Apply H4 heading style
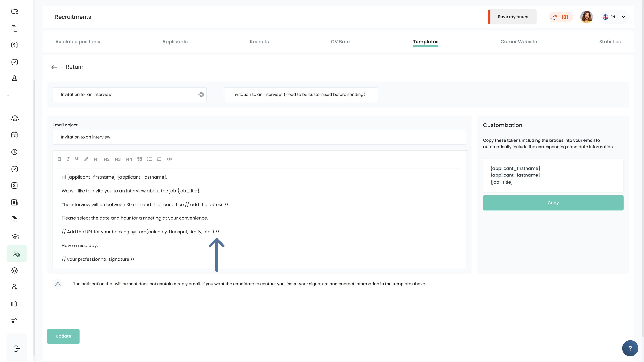This screenshot has height=362, width=644. [x=129, y=159]
